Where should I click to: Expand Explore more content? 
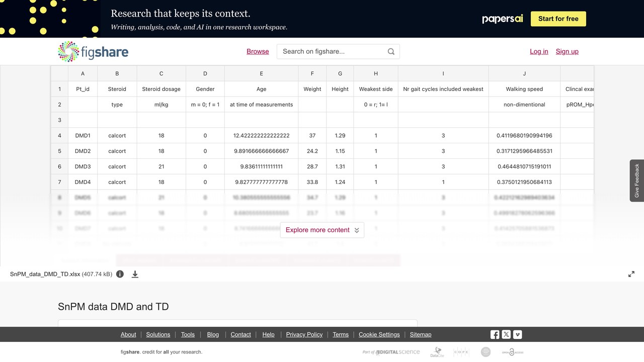point(322,230)
